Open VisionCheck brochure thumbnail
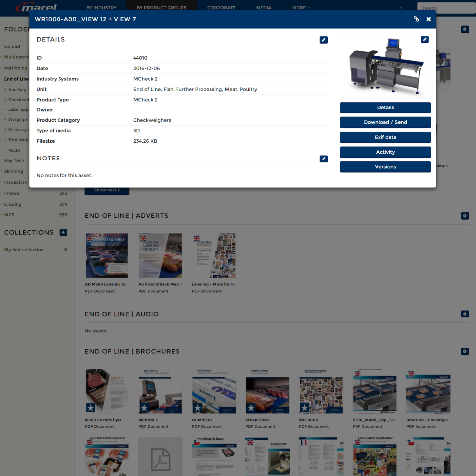 (x=267, y=391)
